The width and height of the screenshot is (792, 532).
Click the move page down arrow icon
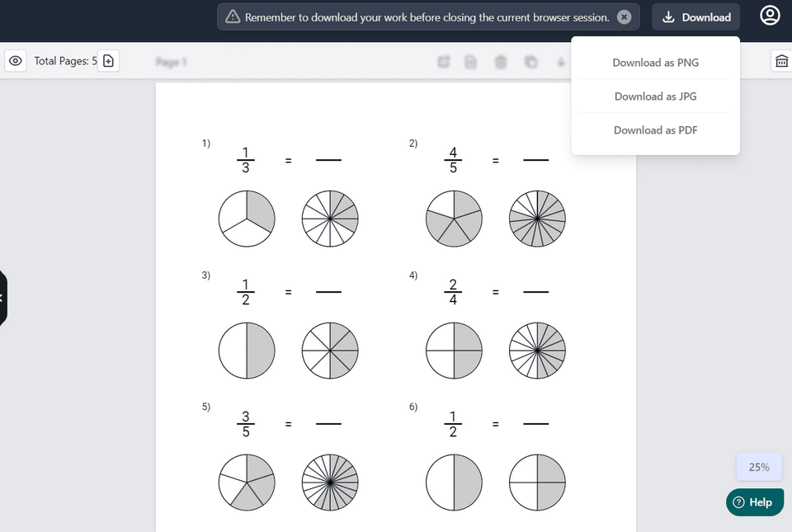click(x=561, y=61)
